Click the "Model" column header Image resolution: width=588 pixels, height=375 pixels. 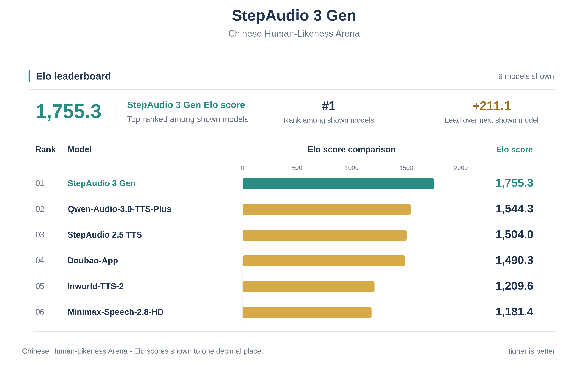[x=80, y=149]
